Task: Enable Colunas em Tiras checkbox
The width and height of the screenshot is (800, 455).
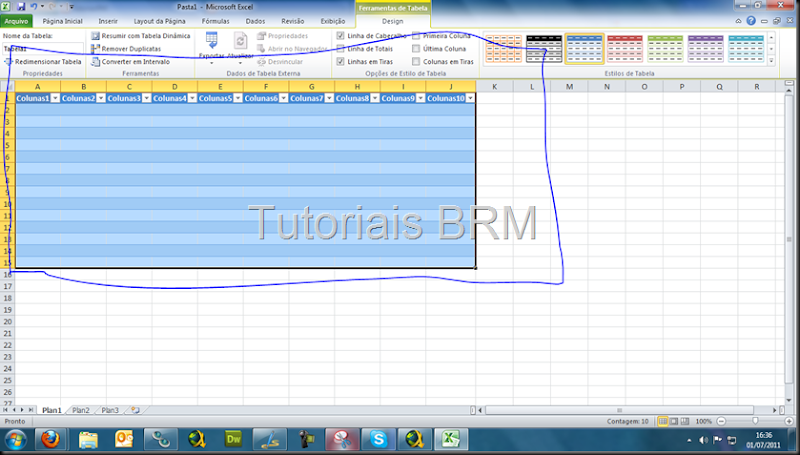Action: [x=416, y=61]
